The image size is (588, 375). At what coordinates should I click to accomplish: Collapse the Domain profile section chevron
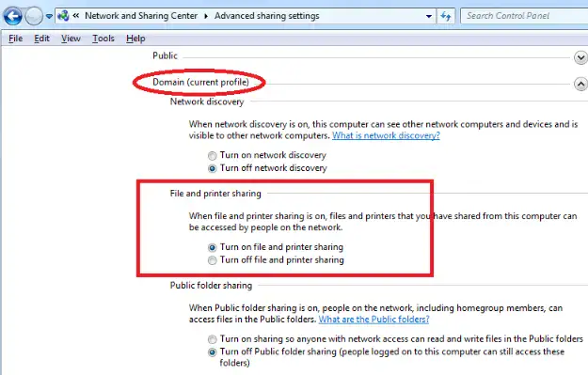coord(580,84)
